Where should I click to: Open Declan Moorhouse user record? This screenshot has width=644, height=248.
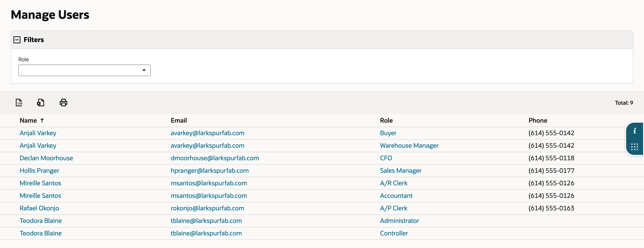47,158
